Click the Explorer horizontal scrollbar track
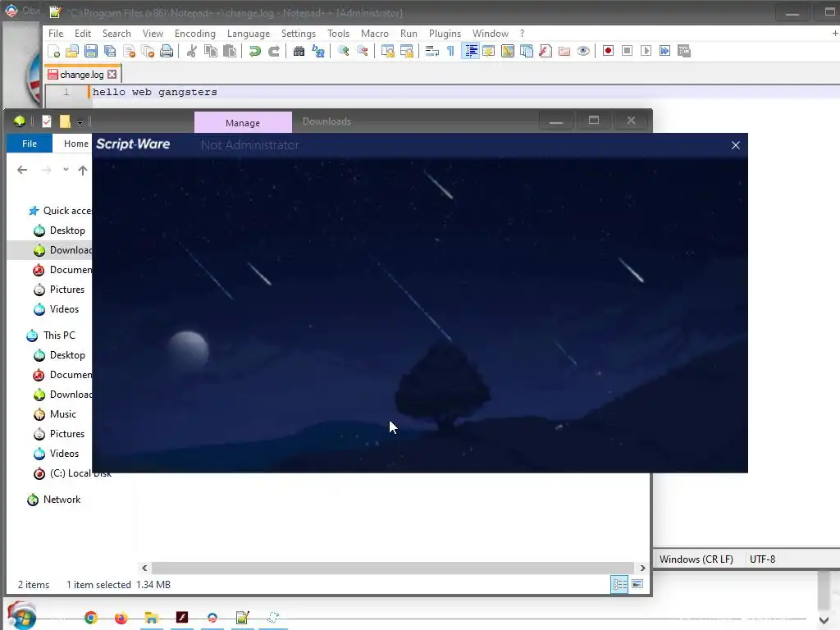Image resolution: width=840 pixels, height=630 pixels. coord(393,568)
